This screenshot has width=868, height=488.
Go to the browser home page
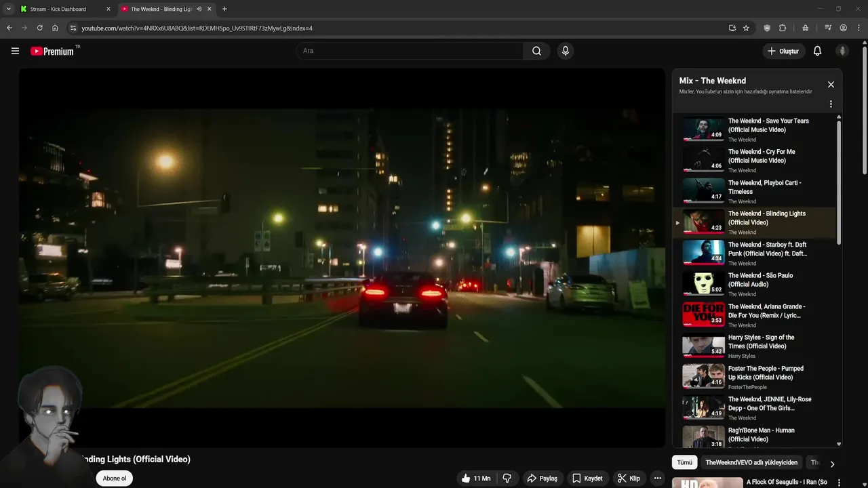click(x=55, y=28)
